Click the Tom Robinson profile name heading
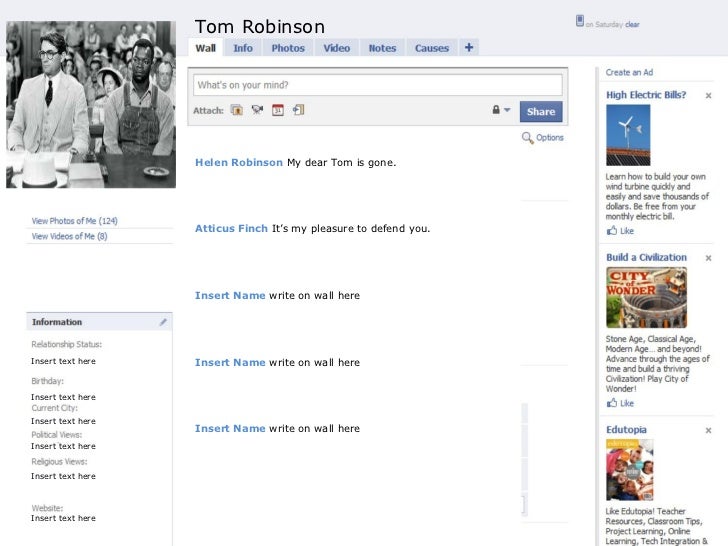Viewport: 728px width, 546px height. click(x=260, y=26)
